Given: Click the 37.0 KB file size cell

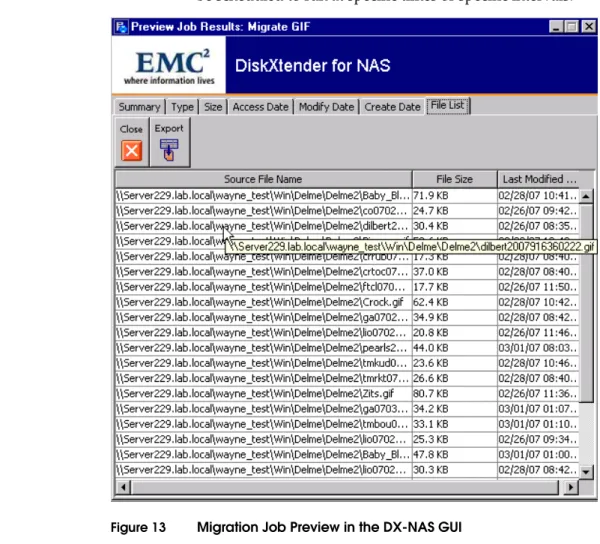Looking at the screenshot, I should pos(455,272).
